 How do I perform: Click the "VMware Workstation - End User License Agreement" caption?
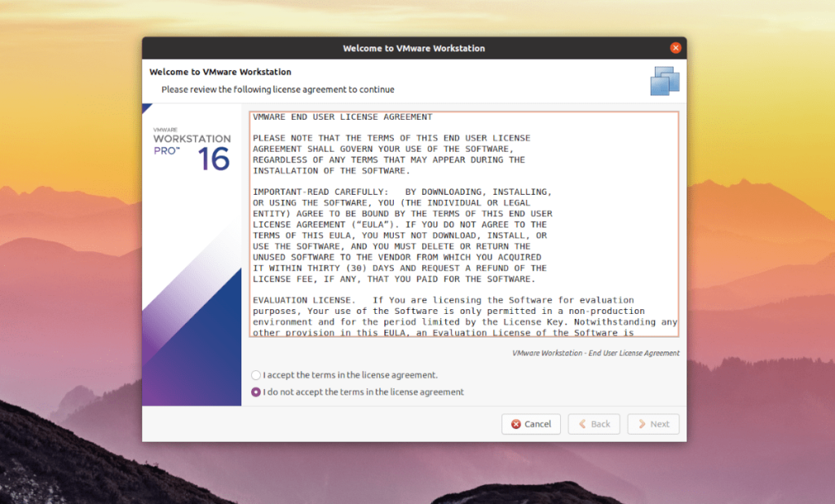point(594,353)
